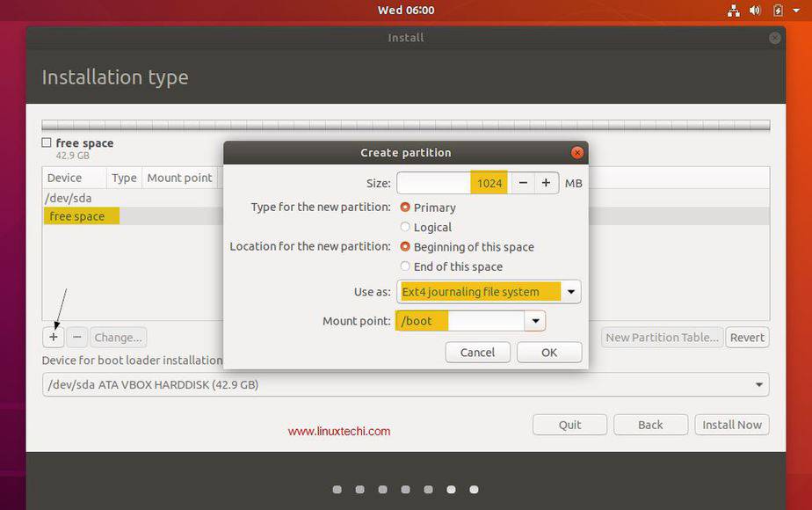
Task: Go back with the Back button
Action: 650,425
